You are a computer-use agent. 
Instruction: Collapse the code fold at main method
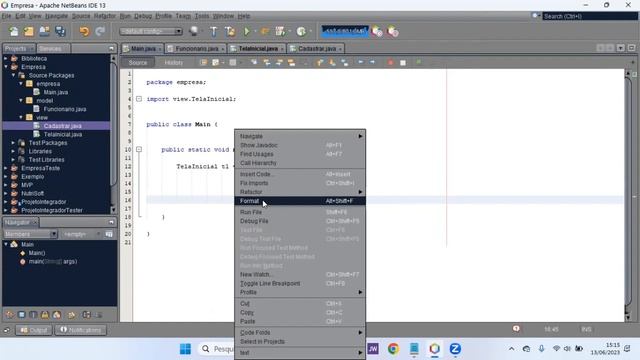click(x=139, y=149)
